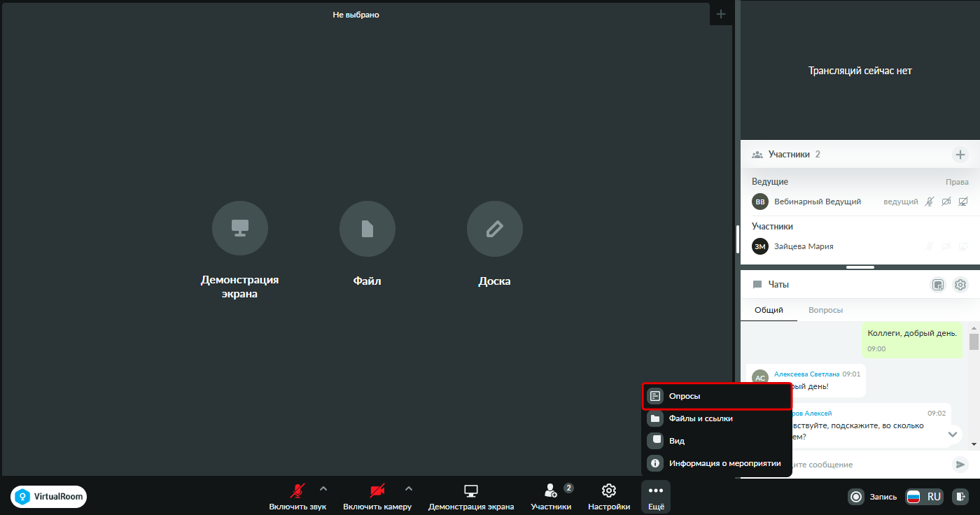Switch to the Общий chat tab
Viewport: 980px width, 515px height.
pyautogui.click(x=769, y=310)
